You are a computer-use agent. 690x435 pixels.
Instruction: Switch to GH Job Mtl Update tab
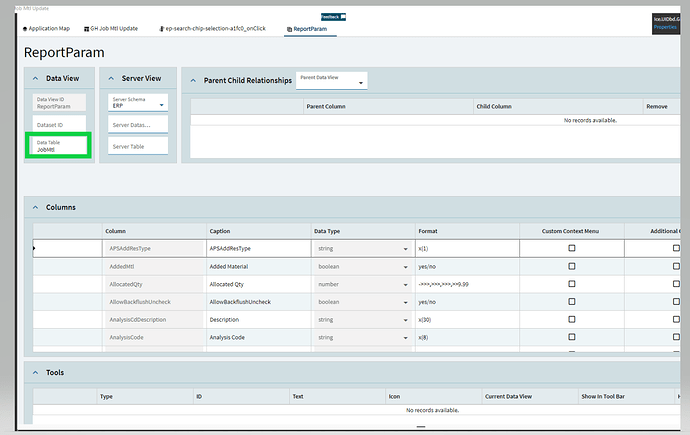coord(111,29)
